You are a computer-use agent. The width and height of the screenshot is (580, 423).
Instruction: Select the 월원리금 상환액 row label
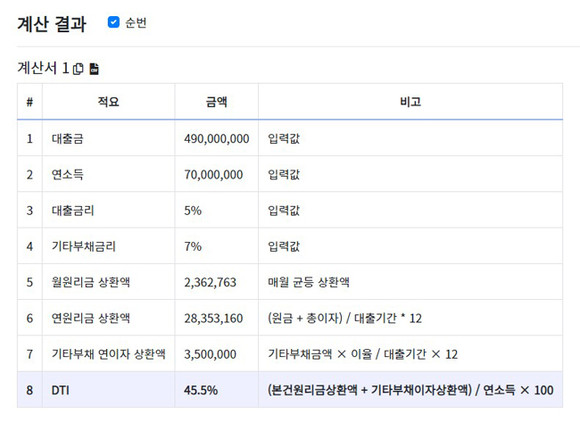coord(91,282)
